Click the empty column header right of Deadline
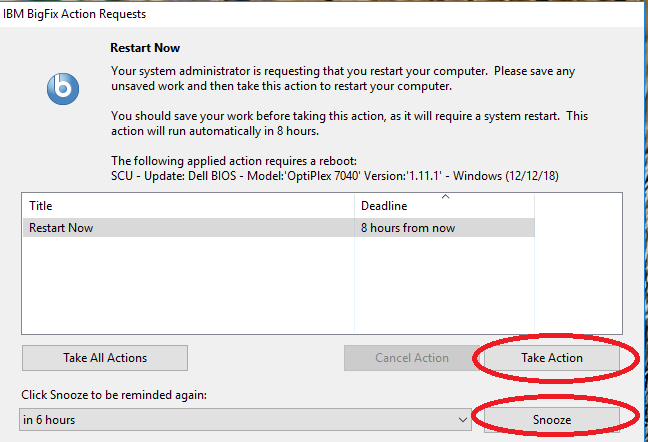The width and height of the screenshot is (648, 442). (x=585, y=205)
